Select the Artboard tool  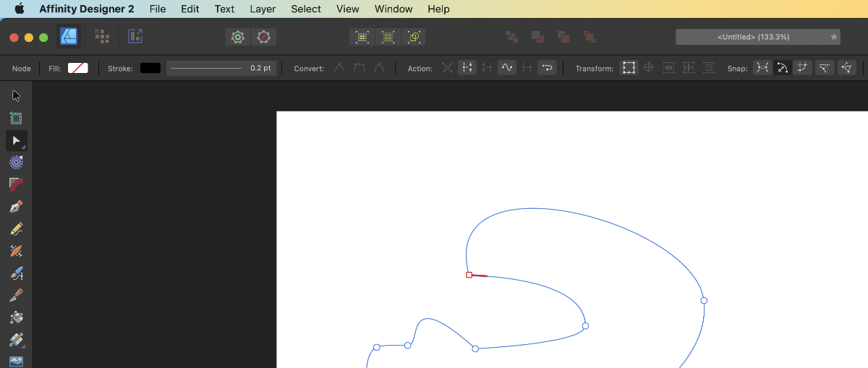point(16,118)
